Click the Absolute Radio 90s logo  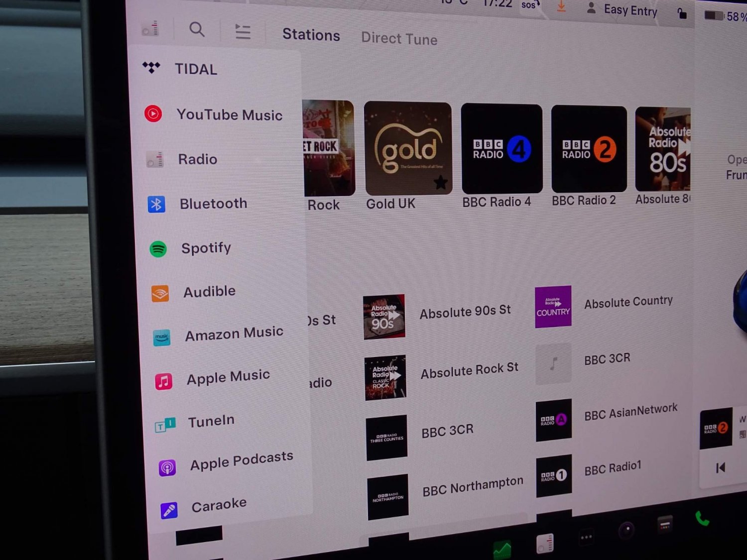point(384,317)
